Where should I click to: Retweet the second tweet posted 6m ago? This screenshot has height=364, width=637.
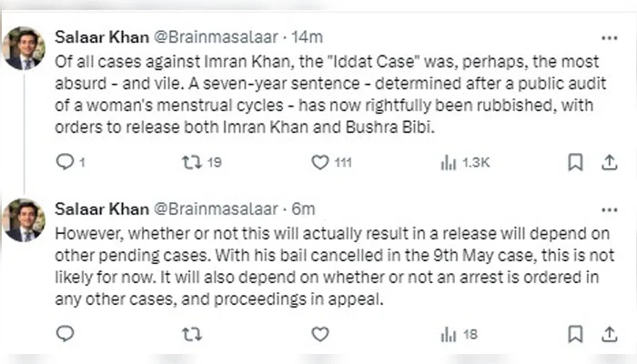(x=190, y=334)
